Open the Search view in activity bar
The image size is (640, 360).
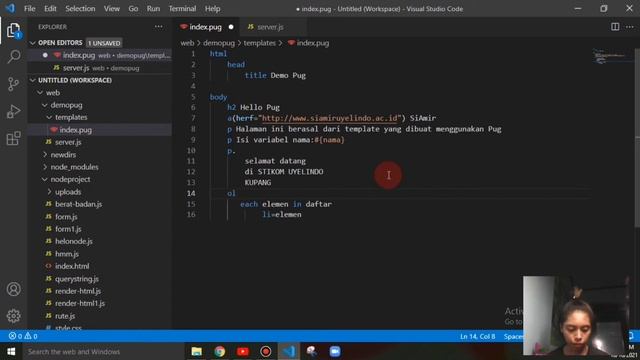tap(13, 56)
